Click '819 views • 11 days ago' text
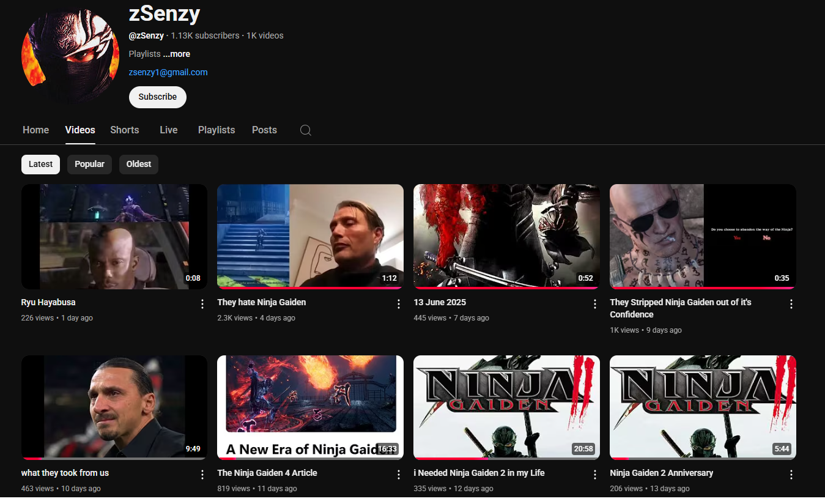The width and height of the screenshot is (825, 504). pyautogui.click(x=257, y=489)
